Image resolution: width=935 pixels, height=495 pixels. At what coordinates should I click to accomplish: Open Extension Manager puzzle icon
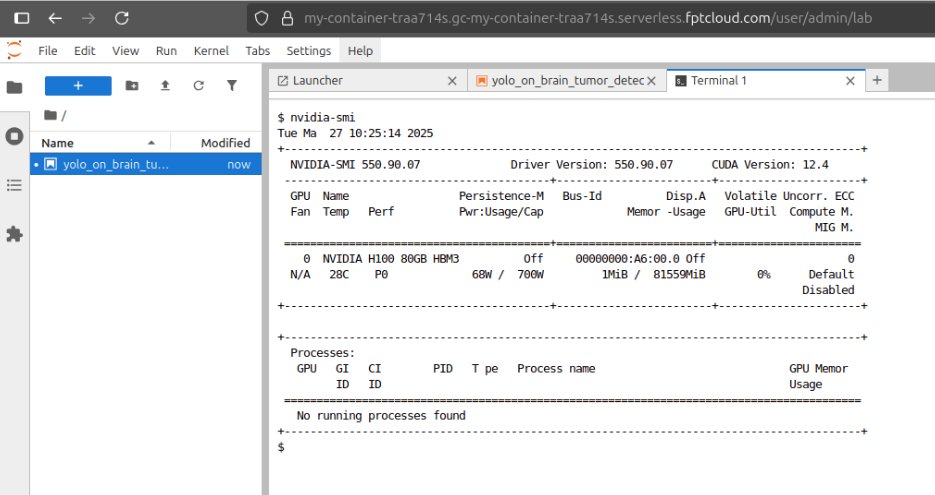tap(14, 234)
